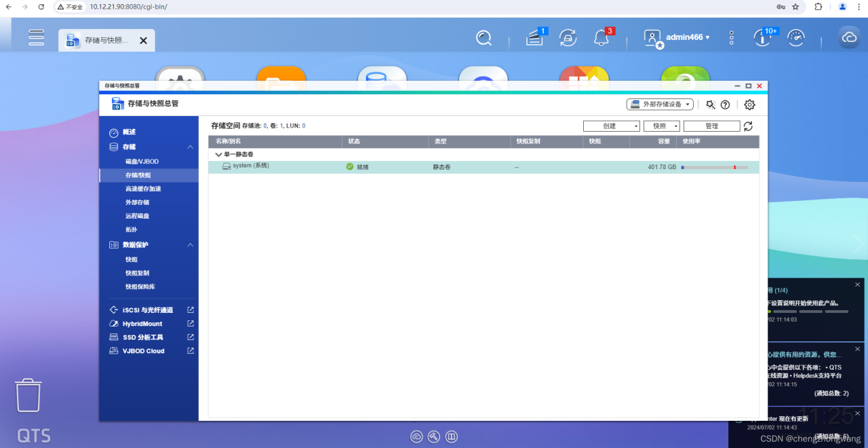The image size is (868, 448).
Task: Collapse the 数据保护 sidebar section
Action: [x=191, y=244]
